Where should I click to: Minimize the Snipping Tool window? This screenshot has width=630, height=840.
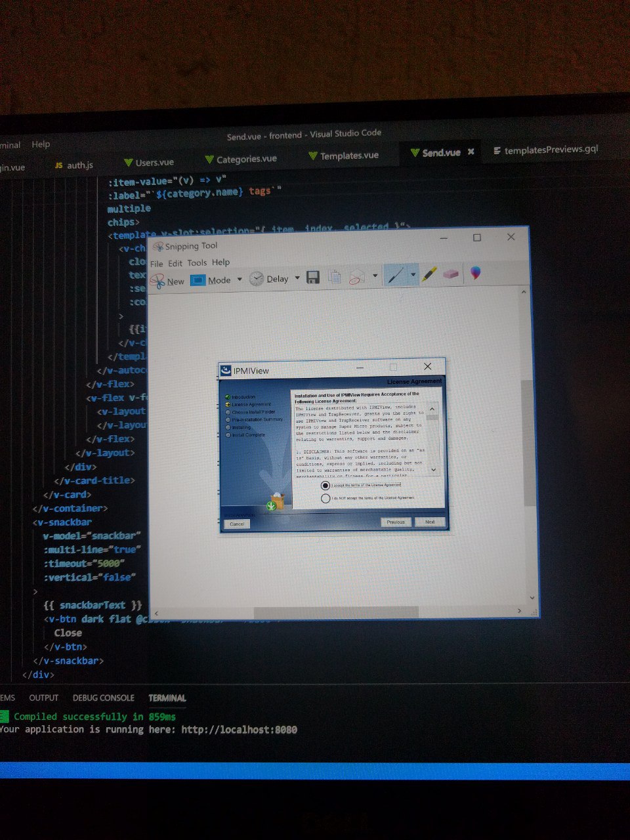click(x=443, y=238)
